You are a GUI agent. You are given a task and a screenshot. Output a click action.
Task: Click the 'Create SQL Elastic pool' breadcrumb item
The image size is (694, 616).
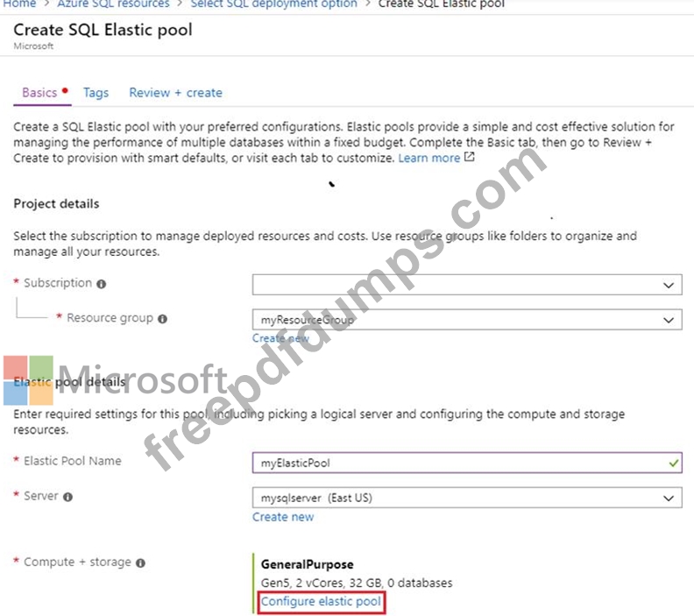[x=442, y=4]
